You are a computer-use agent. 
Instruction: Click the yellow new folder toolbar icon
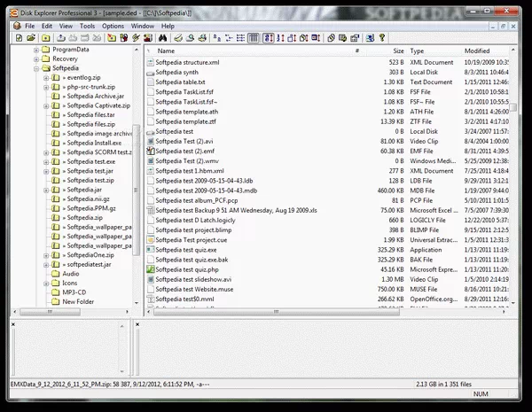coord(46,38)
